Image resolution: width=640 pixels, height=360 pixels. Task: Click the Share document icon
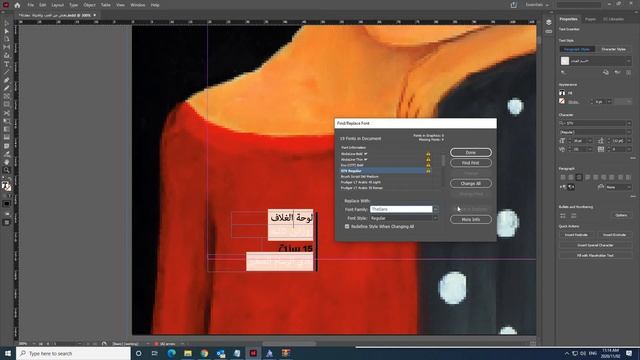coord(513,5)
